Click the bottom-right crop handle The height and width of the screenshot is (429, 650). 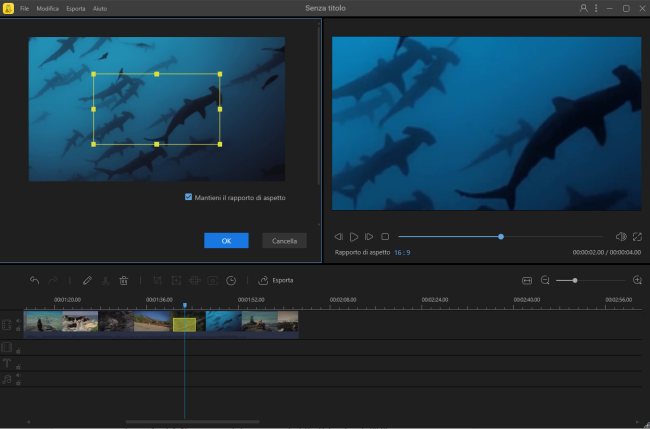click(220, 144)
